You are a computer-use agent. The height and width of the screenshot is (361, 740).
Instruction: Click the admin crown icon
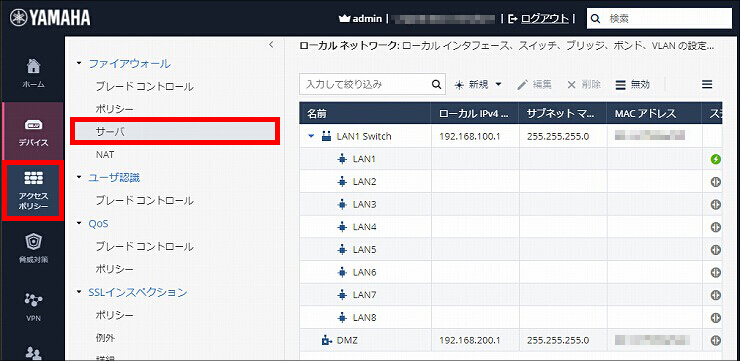coord(344,19)
